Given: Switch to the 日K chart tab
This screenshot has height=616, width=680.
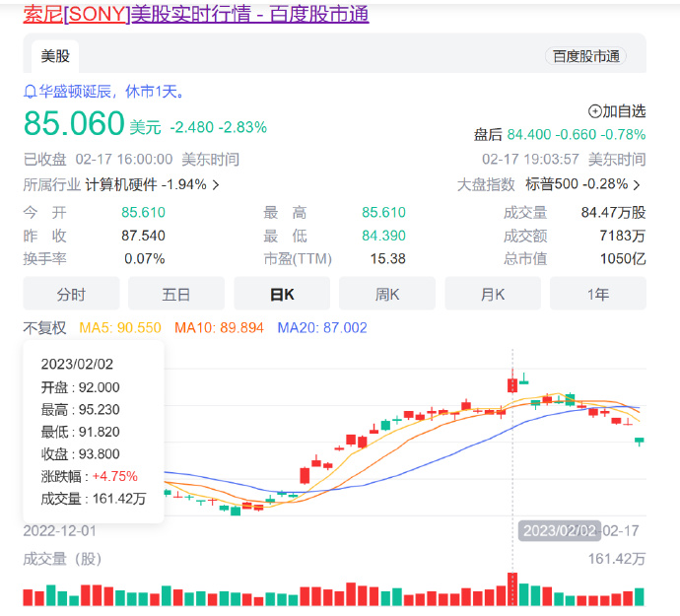Looking at the screenshot, I should point(282,294).
